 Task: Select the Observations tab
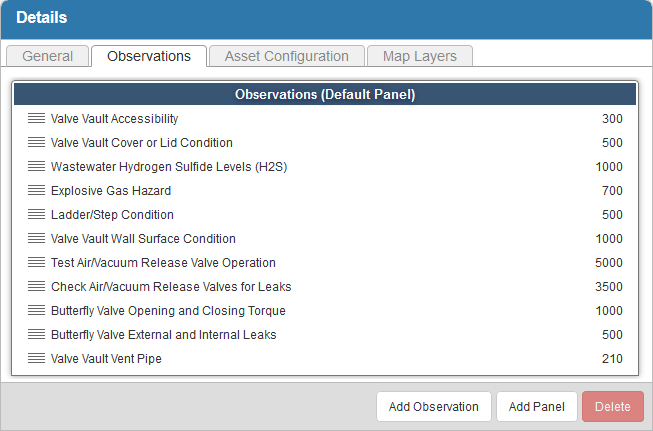(148, 56)
